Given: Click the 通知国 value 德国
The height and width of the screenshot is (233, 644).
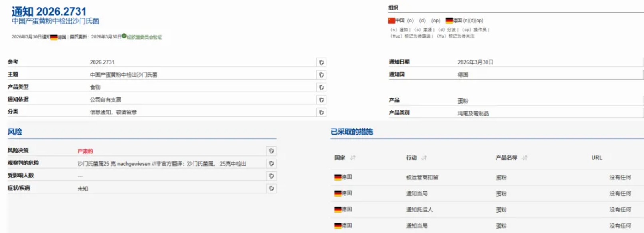Looking at the screenshot, I should pyautogui.click(x=463, y=75).
